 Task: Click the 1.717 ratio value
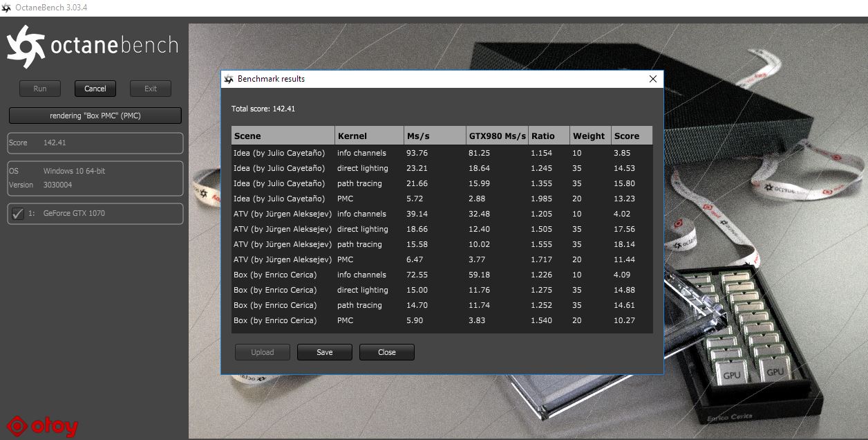[541, 259]
